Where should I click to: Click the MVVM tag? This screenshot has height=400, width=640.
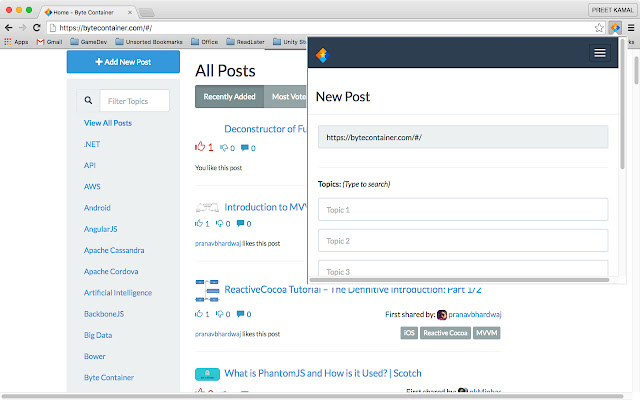coord(487,333)
